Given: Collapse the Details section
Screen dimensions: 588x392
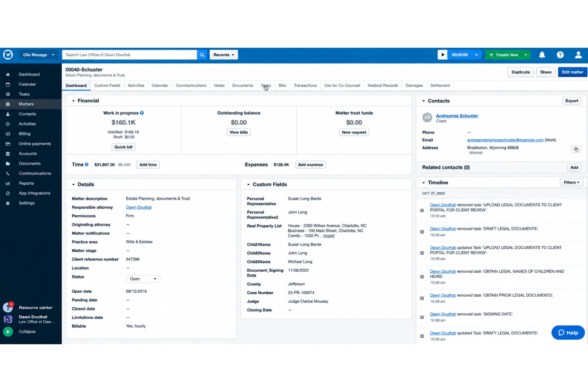Looking at the screenshot, I should pyautogui.click(x=73, y=185).
